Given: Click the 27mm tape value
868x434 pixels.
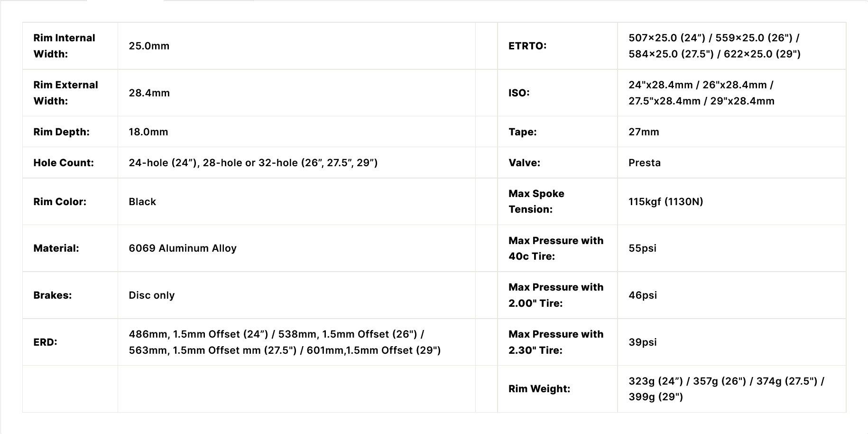Looking at the screenshot, I should tap(644, 132).
